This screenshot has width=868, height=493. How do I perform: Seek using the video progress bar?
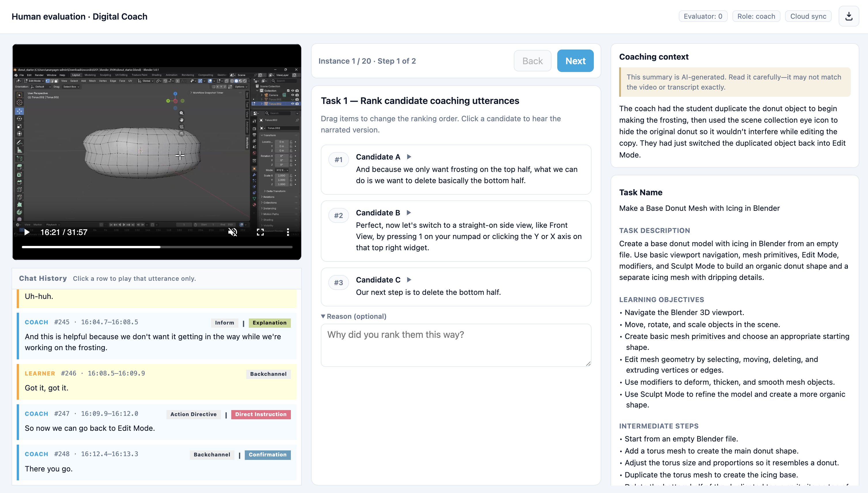[x=157, y=247]
